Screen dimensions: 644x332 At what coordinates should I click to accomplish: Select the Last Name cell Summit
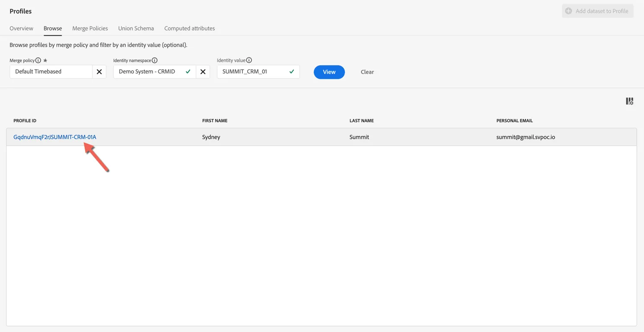359,137
